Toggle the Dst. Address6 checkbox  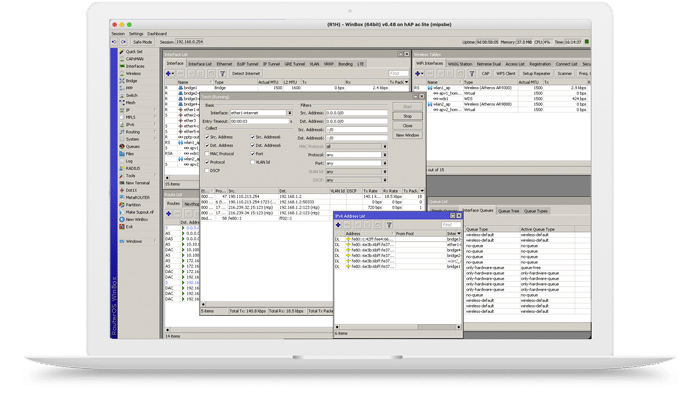pos(253,145)
